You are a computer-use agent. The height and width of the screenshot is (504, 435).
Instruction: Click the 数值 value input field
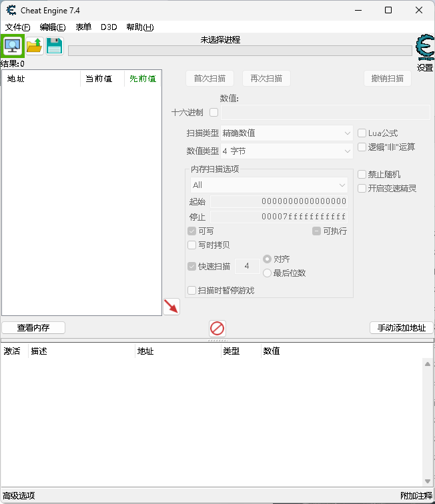(x=326, y=113)
